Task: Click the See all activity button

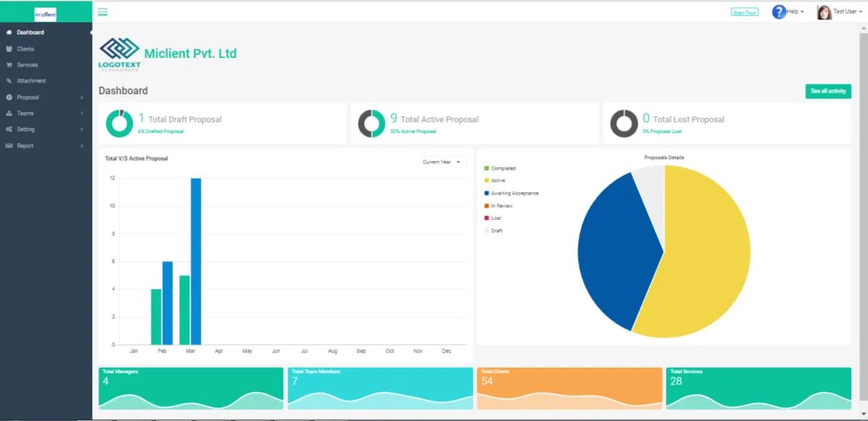Action: (827, 91)
